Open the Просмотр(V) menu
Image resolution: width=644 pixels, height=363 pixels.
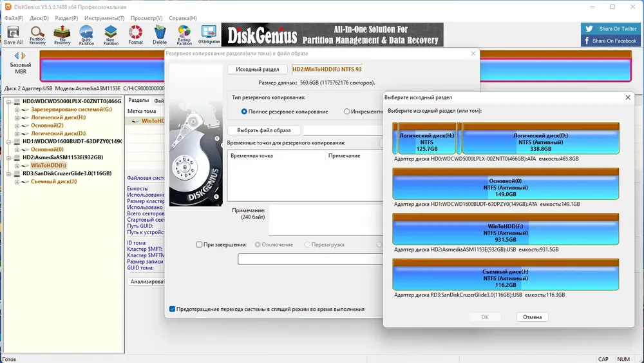point(146,18)
